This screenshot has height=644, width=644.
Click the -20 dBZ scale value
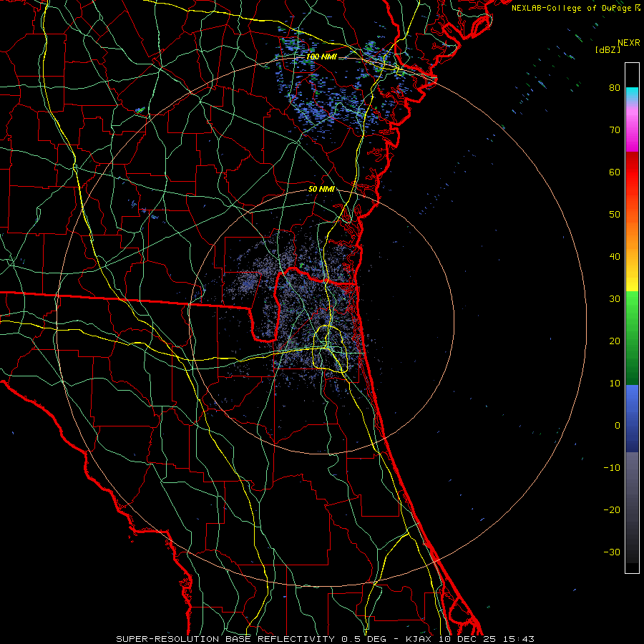click(x=612, y=510)
